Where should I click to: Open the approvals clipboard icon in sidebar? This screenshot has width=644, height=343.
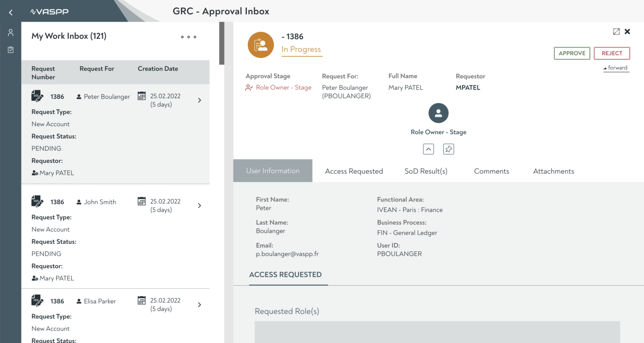(x=10, y=49)
